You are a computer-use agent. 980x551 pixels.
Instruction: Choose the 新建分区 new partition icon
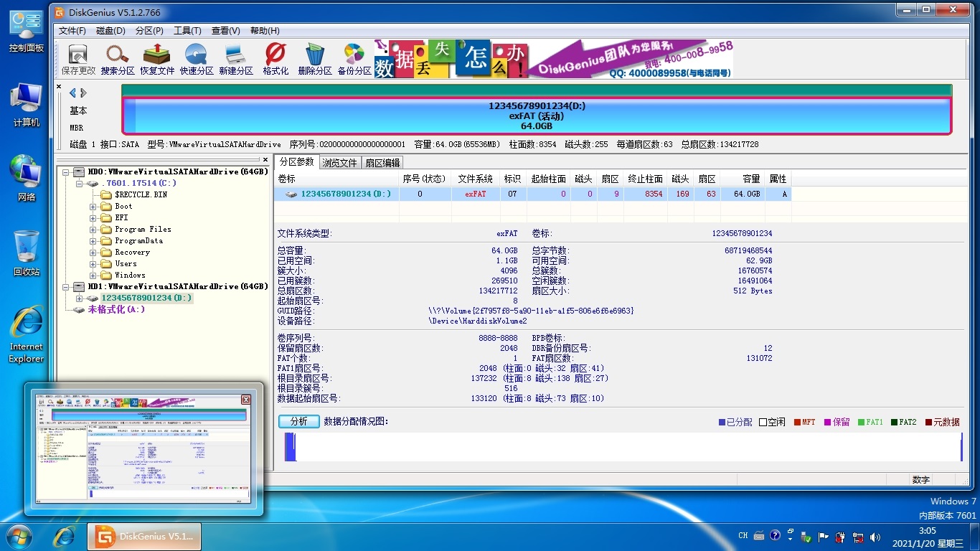(236, 60)
